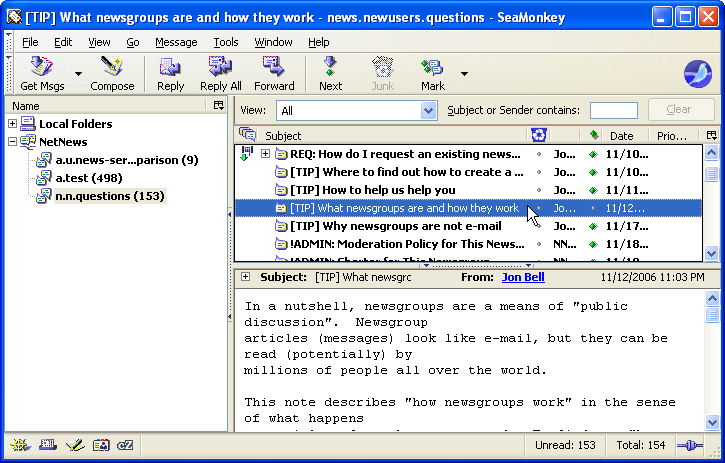The image size is (725, 463).
Task: Click the online/offline connection icon
Action: [689, 445]
